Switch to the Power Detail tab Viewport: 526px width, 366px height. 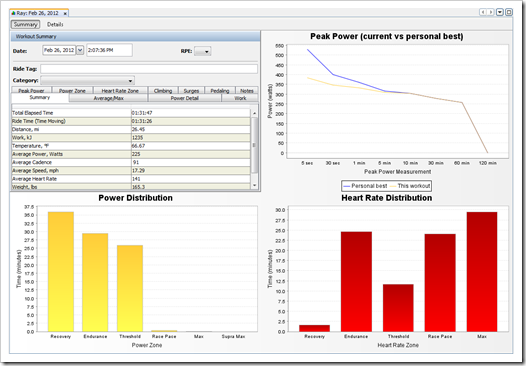[x=185, y=98]
